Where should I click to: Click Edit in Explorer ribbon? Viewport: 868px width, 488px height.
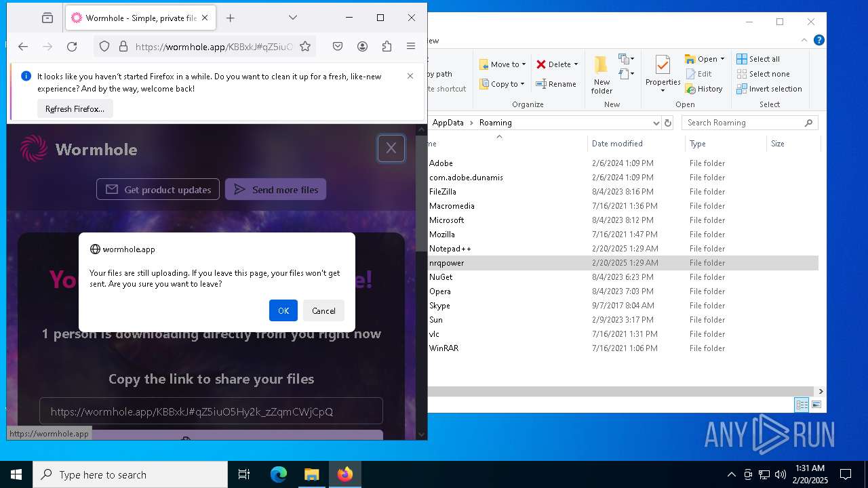[x=698, y=74]
